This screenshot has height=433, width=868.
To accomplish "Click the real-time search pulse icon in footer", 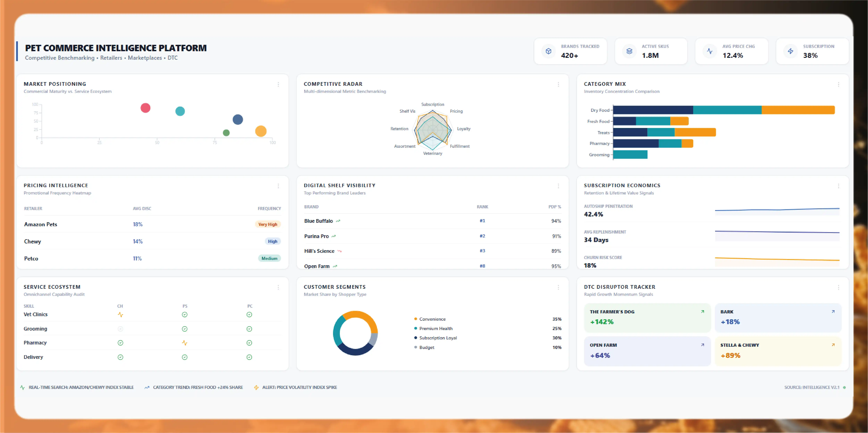I will pyautogui.click(x=23, y=388).
